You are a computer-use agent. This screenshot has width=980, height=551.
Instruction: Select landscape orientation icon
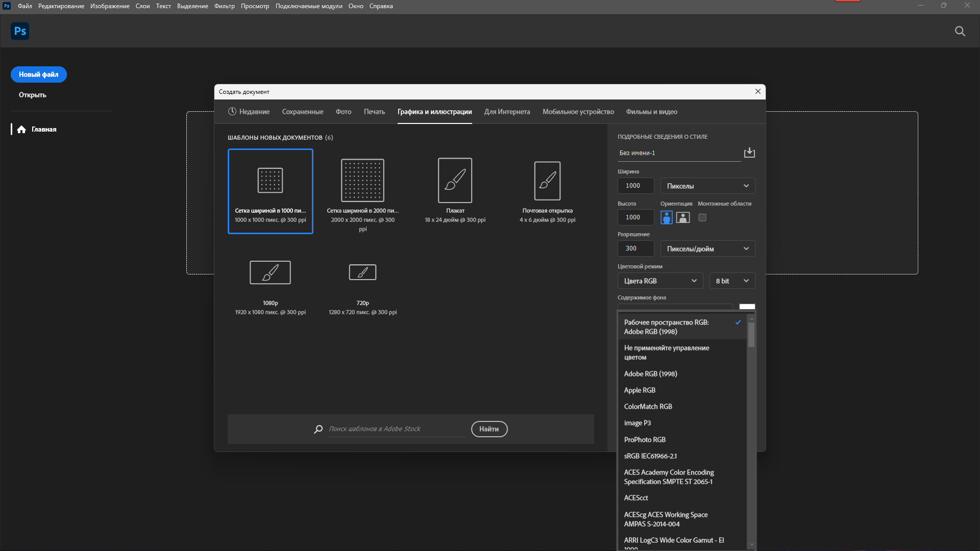pos(683,217)
